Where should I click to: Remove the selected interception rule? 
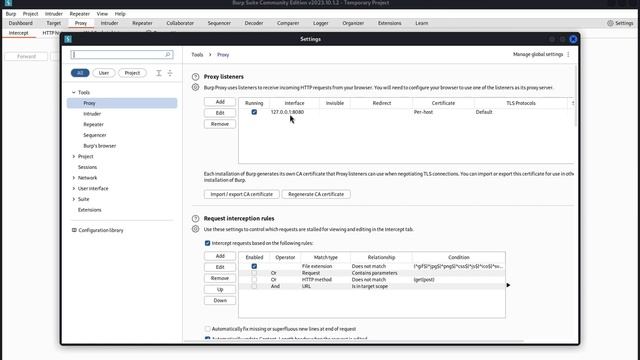click(x=220, y=278)
